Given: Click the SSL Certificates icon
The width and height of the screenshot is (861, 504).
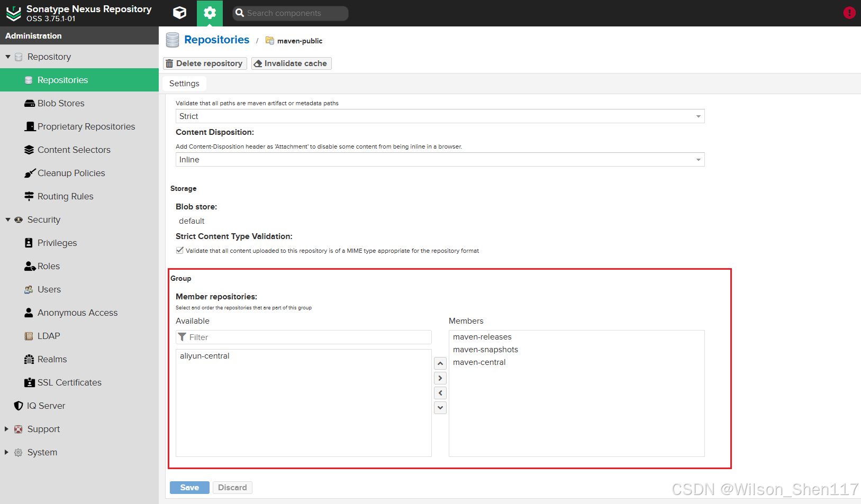Looking at the screenshot, I should [x=30, y=382].
